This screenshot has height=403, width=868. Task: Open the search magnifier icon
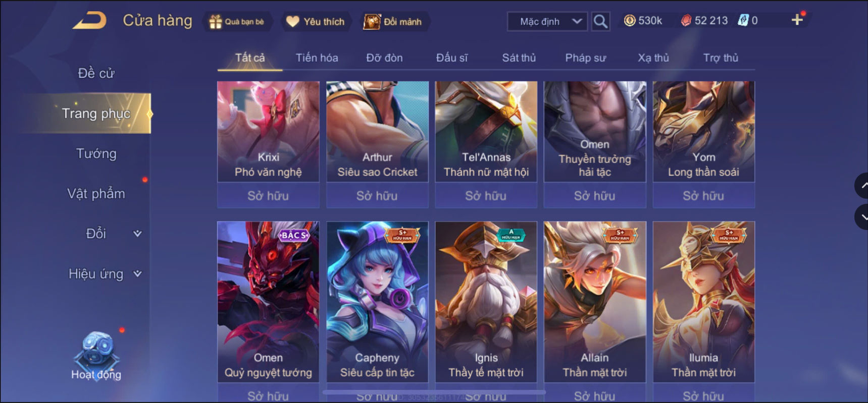click(600, 21)
